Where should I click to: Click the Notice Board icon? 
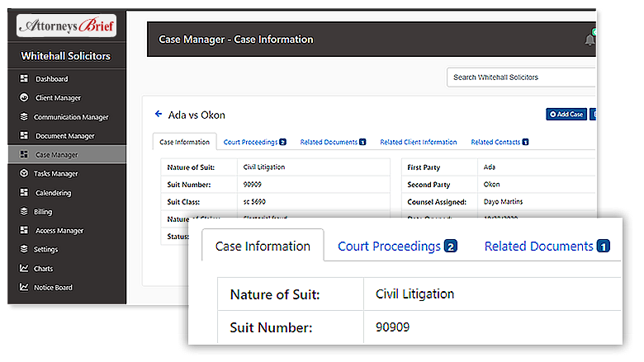(x=25, y=288)
